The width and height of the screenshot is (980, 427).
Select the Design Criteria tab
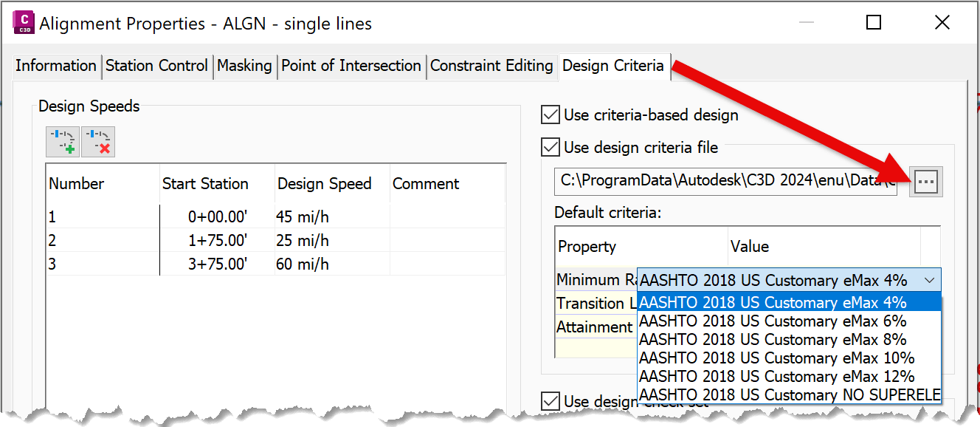(613, 66)
